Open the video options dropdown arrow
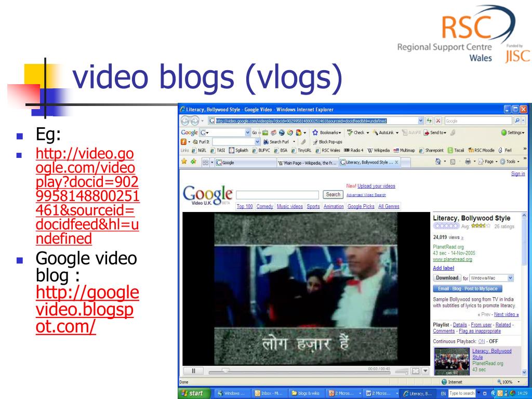Viewport: 532px width, 399px height. (425, 371)
